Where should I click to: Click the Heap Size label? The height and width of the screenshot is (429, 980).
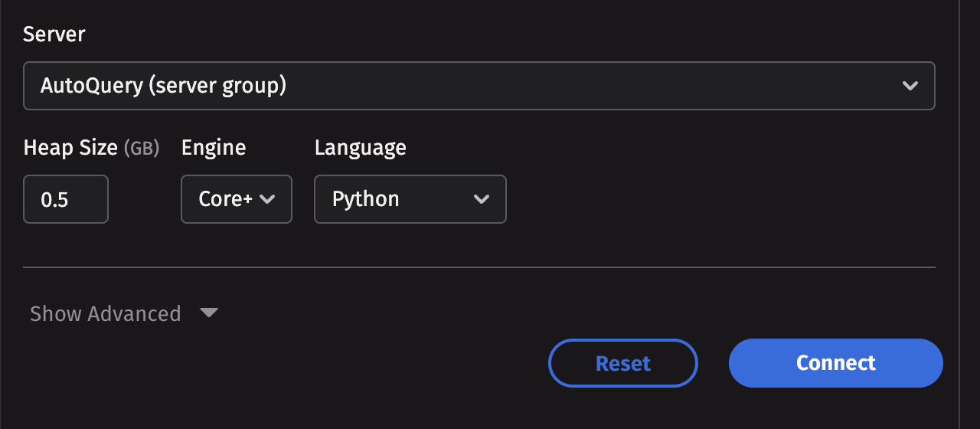click(70, 148)
